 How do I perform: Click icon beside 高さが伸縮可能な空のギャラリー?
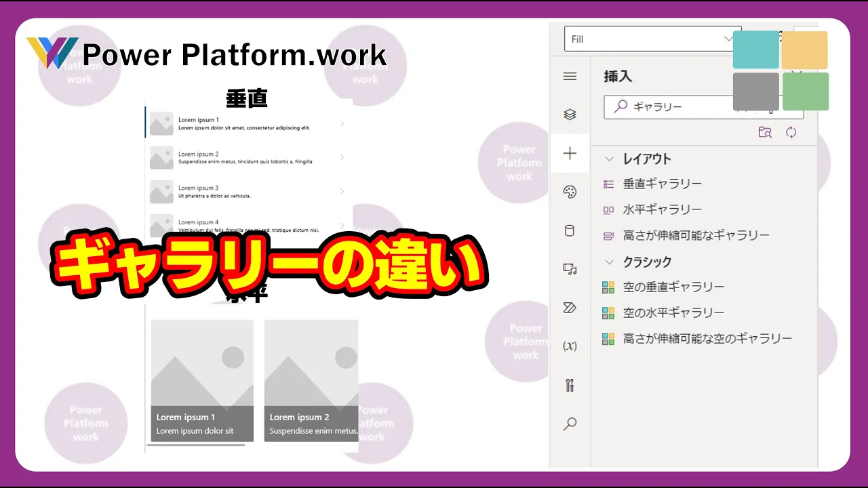point(608,339)
